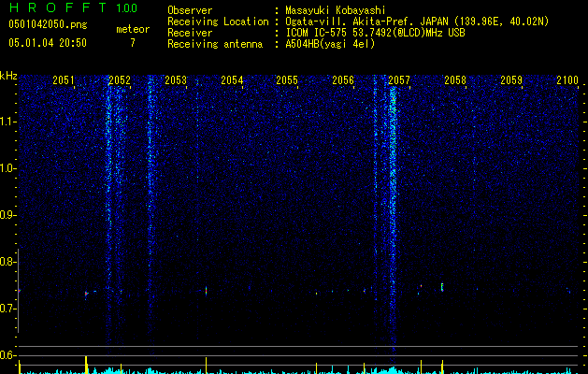588x374 pixels.
Task: Click the 1.1 kHz frequency label
Action: click(7, 122)
